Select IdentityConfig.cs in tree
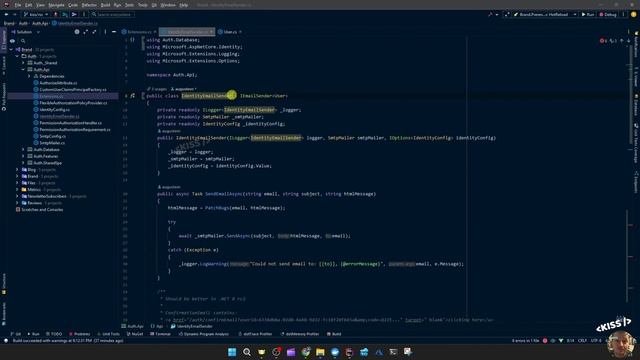Screen dimensions: 640x360 pos(54,109)
